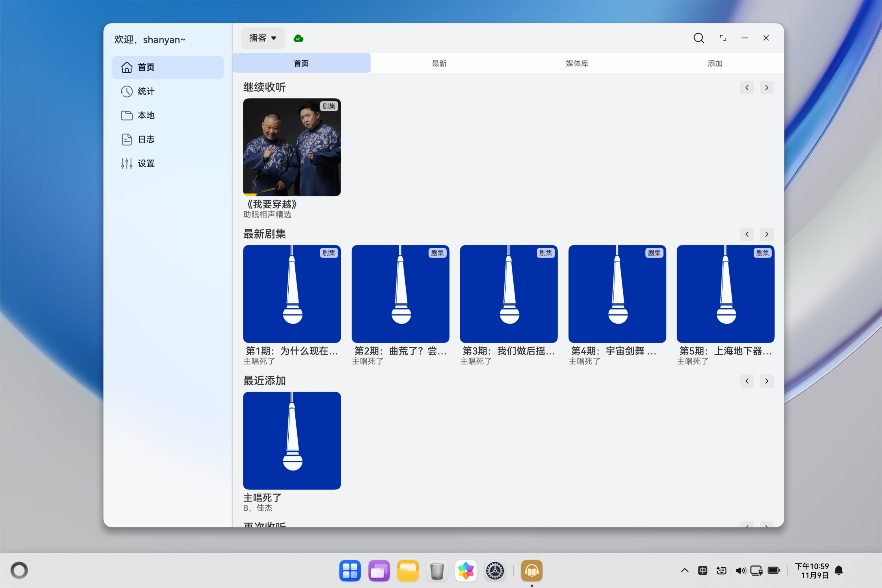Switch the 中 input method indicator
The image size is (882, 588).
click(702, 570)
